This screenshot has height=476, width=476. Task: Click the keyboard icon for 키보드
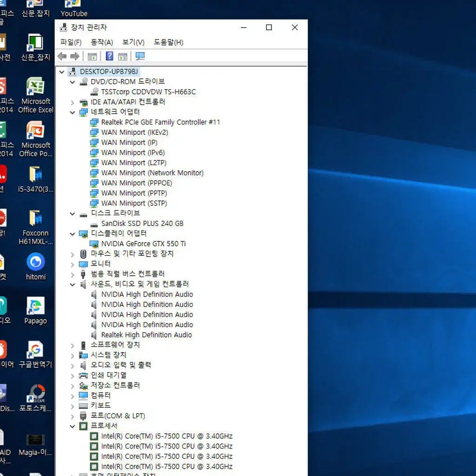click(x=84, y=405)
